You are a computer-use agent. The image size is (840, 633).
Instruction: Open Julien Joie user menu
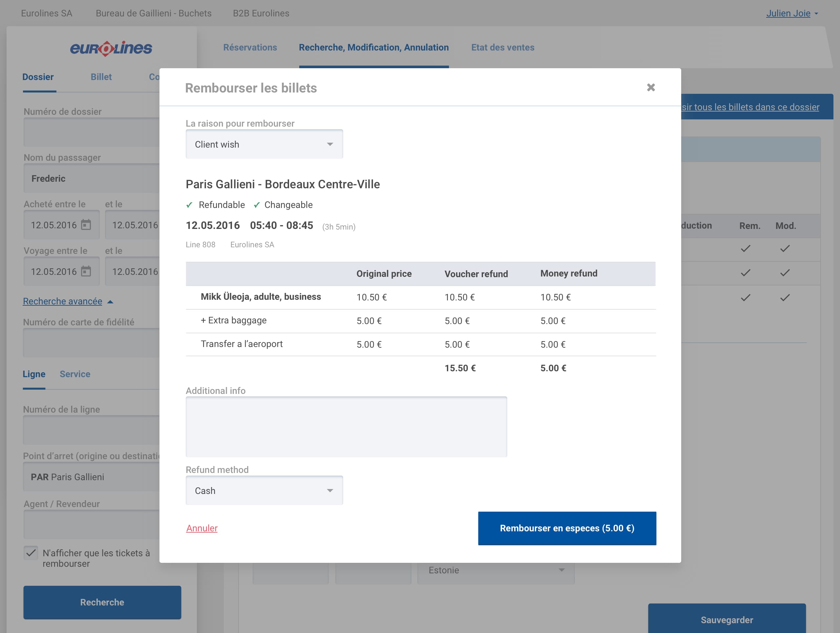pyautogui.click(x=792, y=13)
